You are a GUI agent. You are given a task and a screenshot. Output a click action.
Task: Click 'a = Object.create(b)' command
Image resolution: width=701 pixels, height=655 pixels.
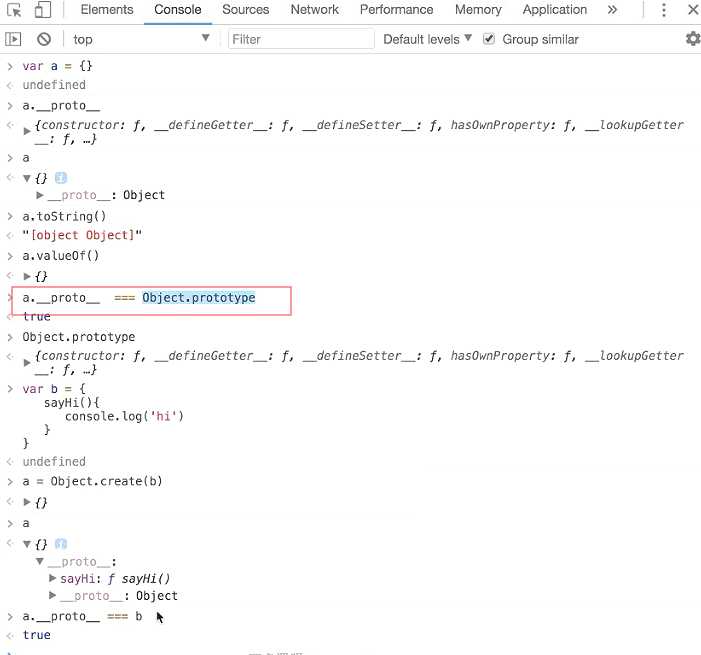click(x=92, y=481)
